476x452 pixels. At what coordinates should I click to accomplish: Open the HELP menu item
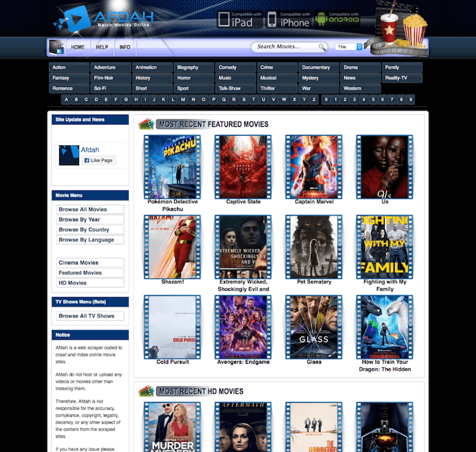[102, 47]
